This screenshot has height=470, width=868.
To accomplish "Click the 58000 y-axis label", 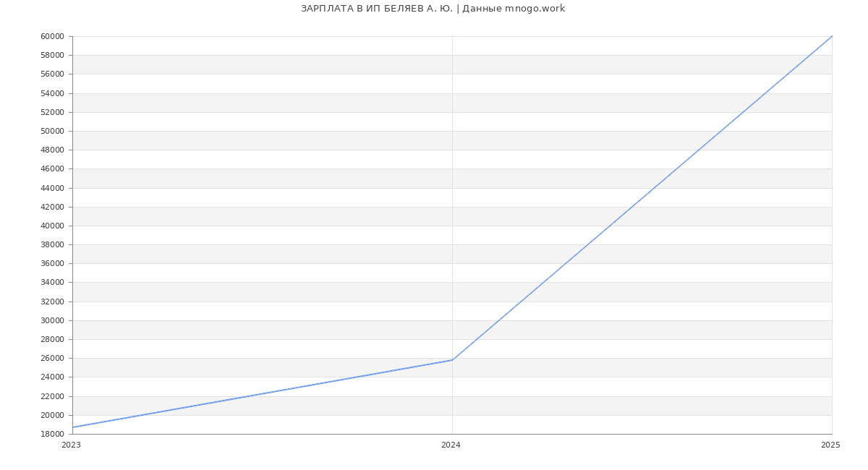I will (x=53, y=55).
